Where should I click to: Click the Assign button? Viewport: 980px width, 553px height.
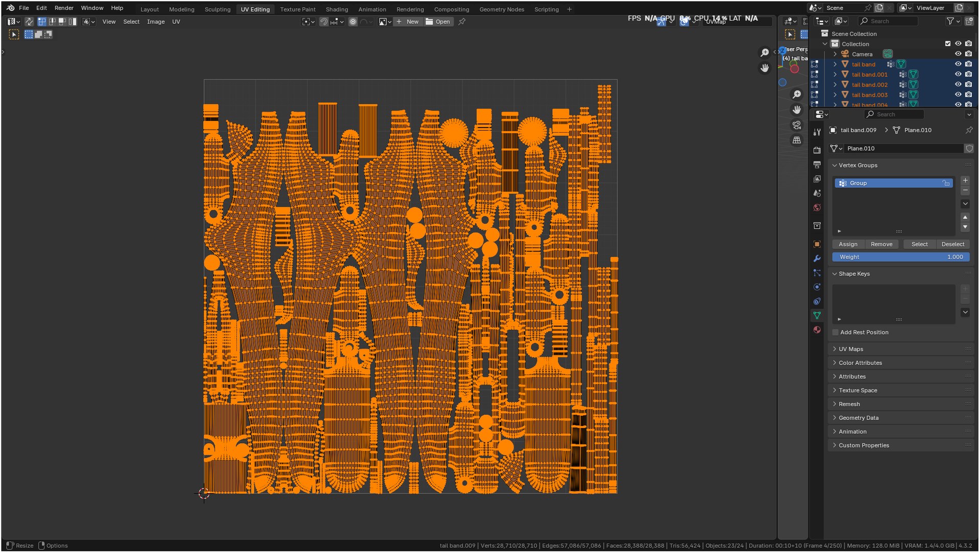pos(848,244)
